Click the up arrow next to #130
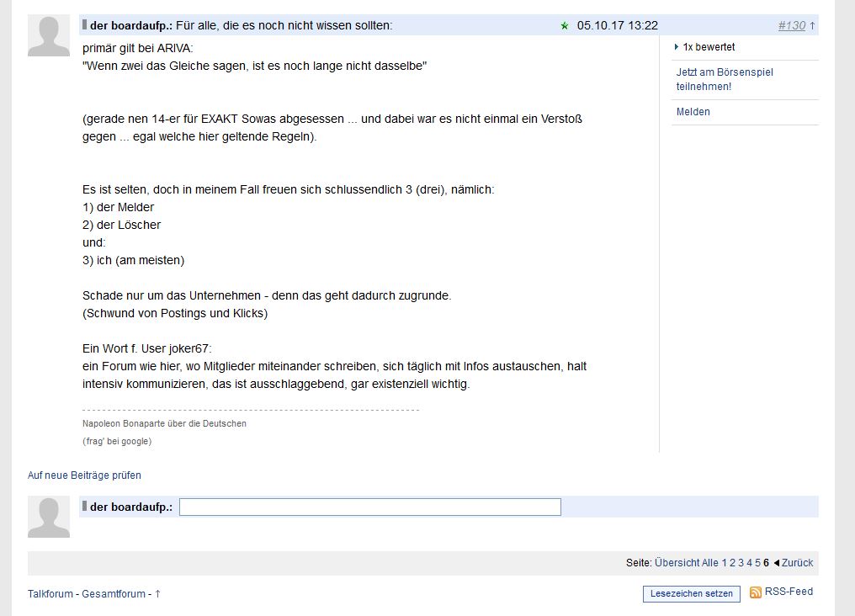855x616 pixels. (x=812, y=25)
